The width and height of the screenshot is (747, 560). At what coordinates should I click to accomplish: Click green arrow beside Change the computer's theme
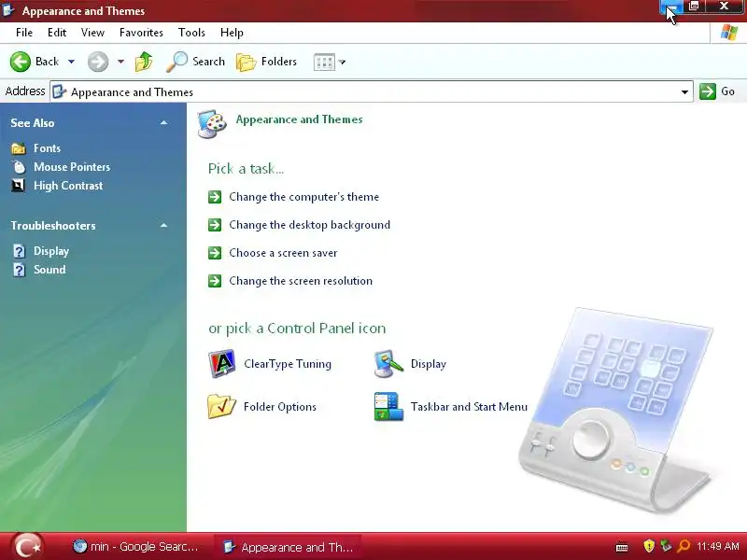coord(215,197)
